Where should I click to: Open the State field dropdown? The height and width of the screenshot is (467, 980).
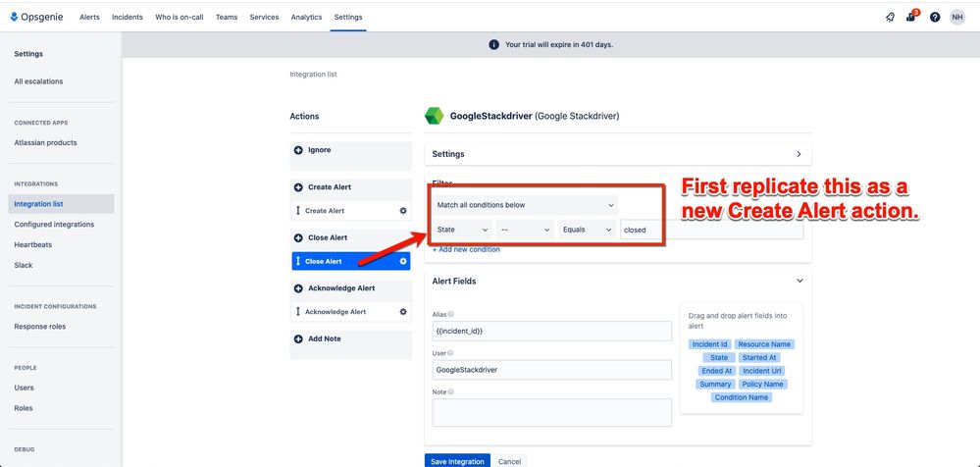462,230
